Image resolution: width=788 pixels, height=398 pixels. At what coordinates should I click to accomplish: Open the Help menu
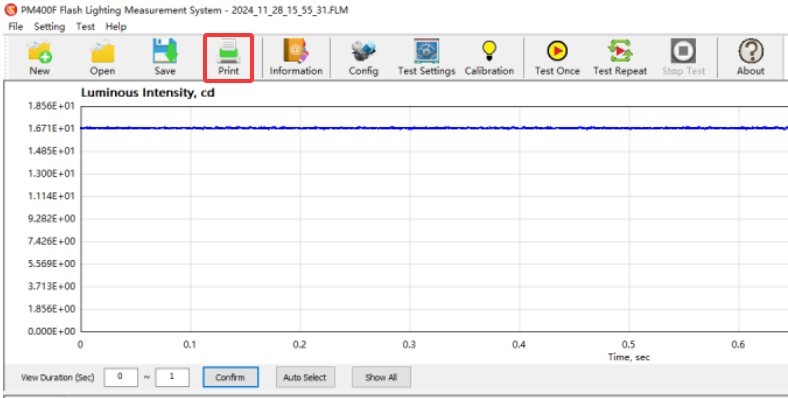116,27
